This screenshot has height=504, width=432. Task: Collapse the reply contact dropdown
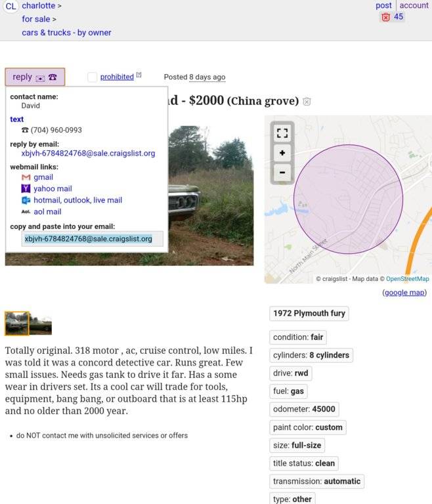tap(35, 77)
